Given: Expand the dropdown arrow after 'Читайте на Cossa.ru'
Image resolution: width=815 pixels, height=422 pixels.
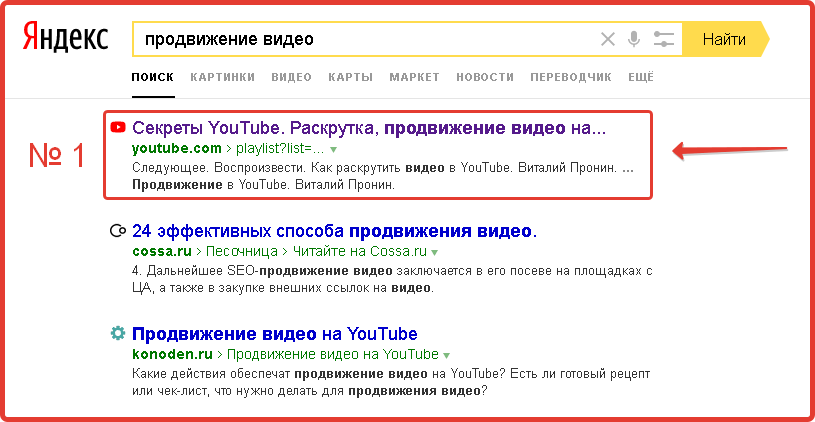Looking at the screenshot, I should [x=435, y=253].
